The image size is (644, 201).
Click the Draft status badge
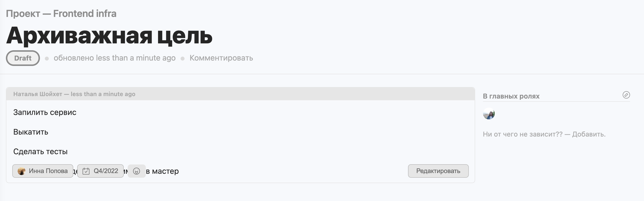[23, 58]
